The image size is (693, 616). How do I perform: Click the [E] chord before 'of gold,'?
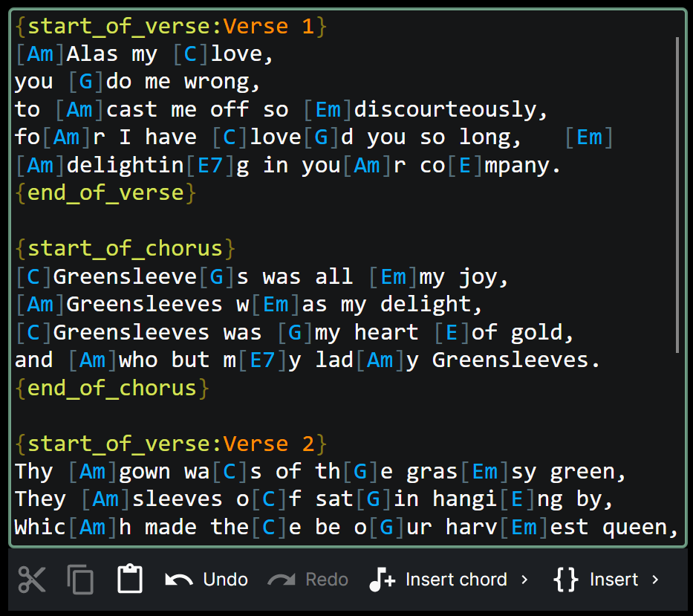click(452, 333)
